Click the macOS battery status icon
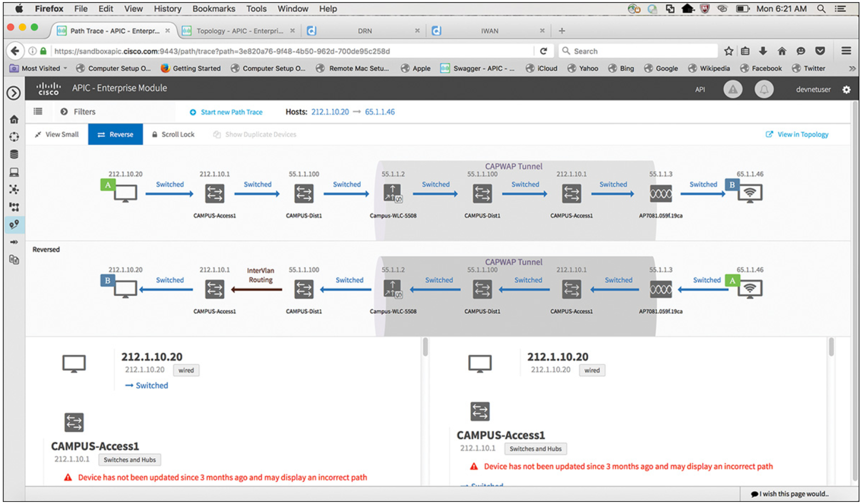863x504 pixels. 743,9
